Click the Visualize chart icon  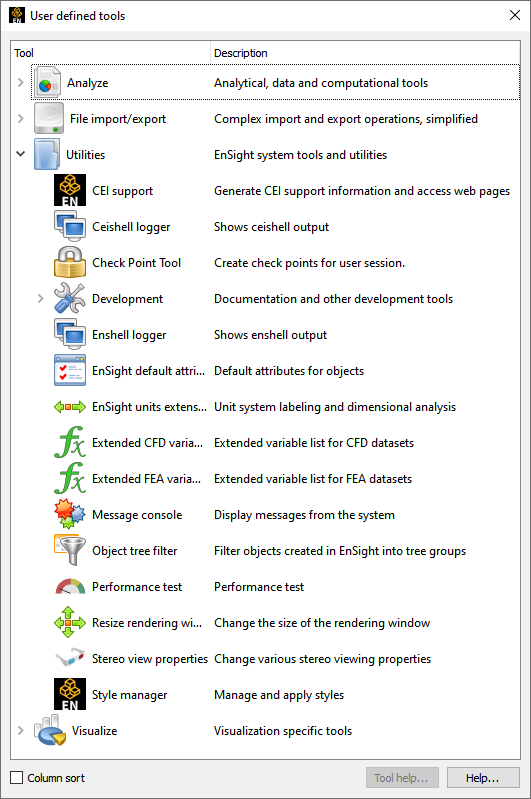[x=50, y=730]
